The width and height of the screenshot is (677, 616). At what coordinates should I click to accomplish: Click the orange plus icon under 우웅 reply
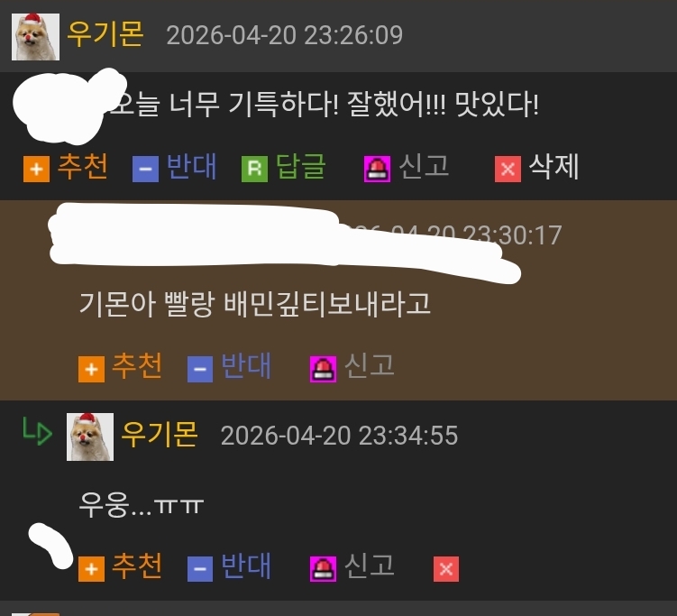[x=91, y=569]
